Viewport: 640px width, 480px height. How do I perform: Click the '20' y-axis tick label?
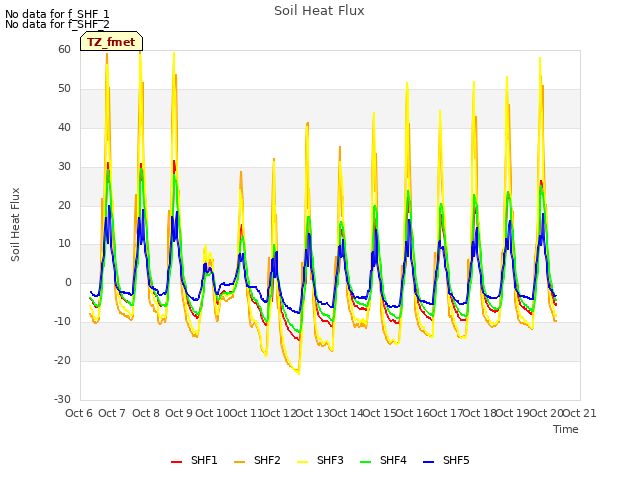click(x=64, y=205)
